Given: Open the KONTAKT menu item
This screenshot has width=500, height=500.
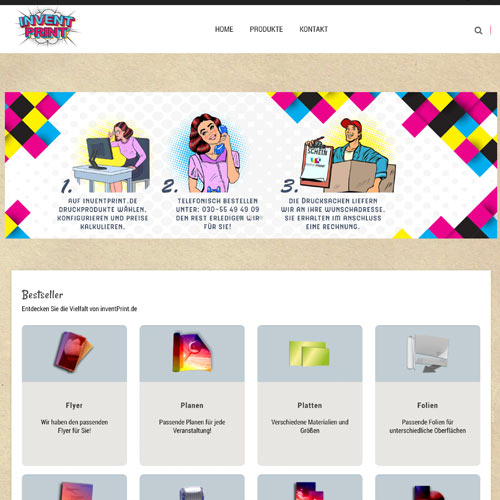Looking at the screenshot, I should click(314, 29).
